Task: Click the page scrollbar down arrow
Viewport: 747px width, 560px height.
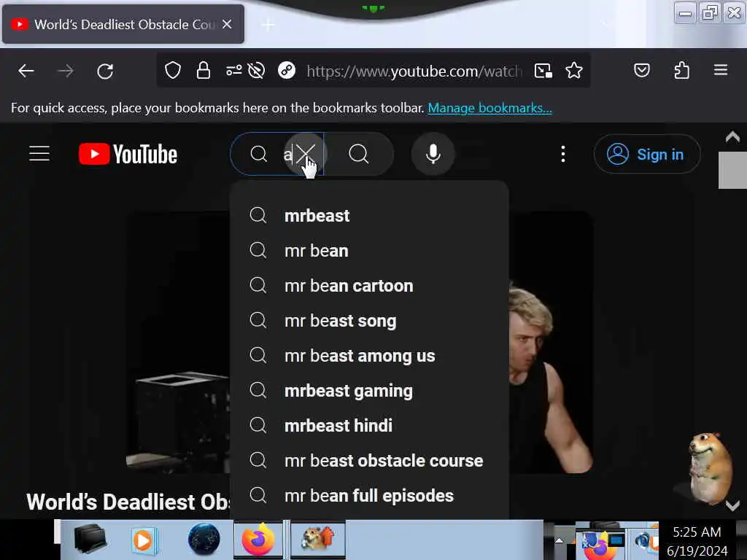Action: (732, 505)
